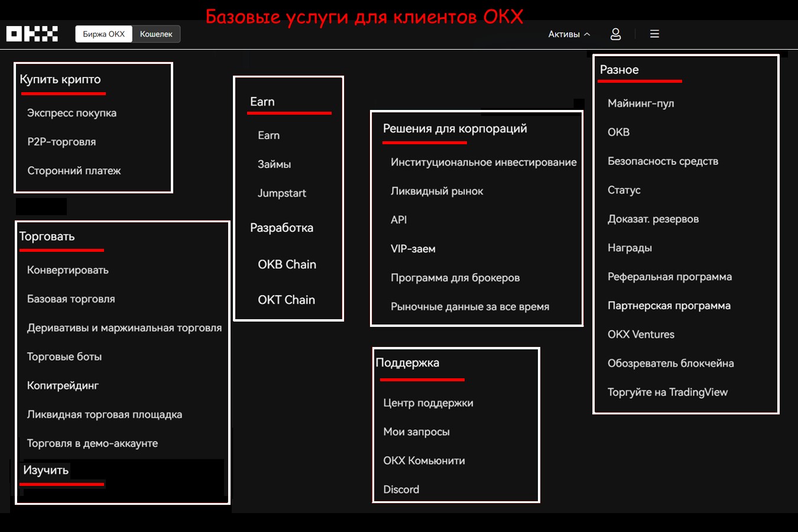Start Торговля в демо-аккаунте
The width and height of the screenshot is (798, 532).
[92, 443]
